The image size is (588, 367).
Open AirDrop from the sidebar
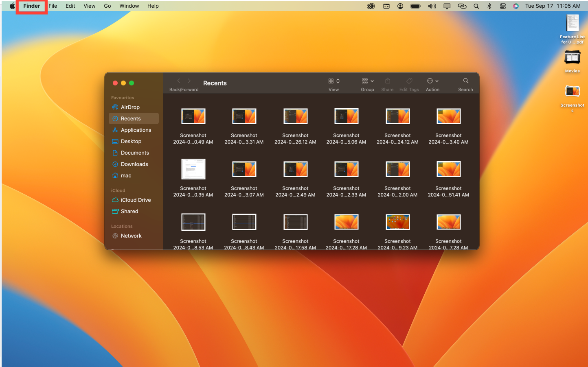[130, 107]
